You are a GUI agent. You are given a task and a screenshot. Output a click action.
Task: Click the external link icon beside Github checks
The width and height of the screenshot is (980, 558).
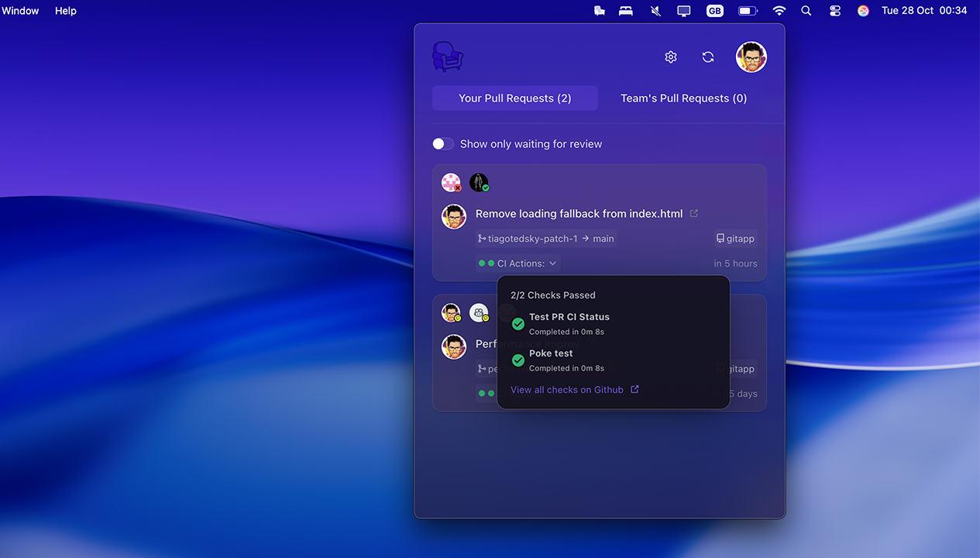tap(634, 389)
